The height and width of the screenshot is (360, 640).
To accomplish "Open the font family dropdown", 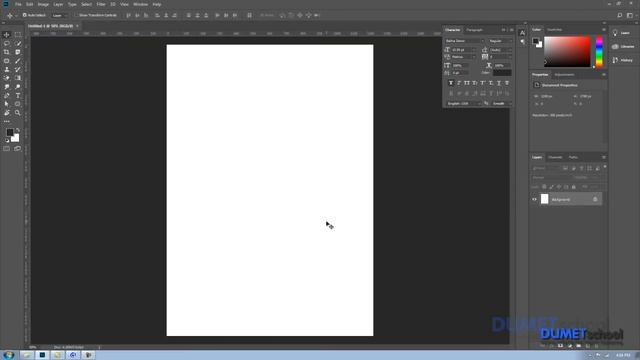I will 464,41.
